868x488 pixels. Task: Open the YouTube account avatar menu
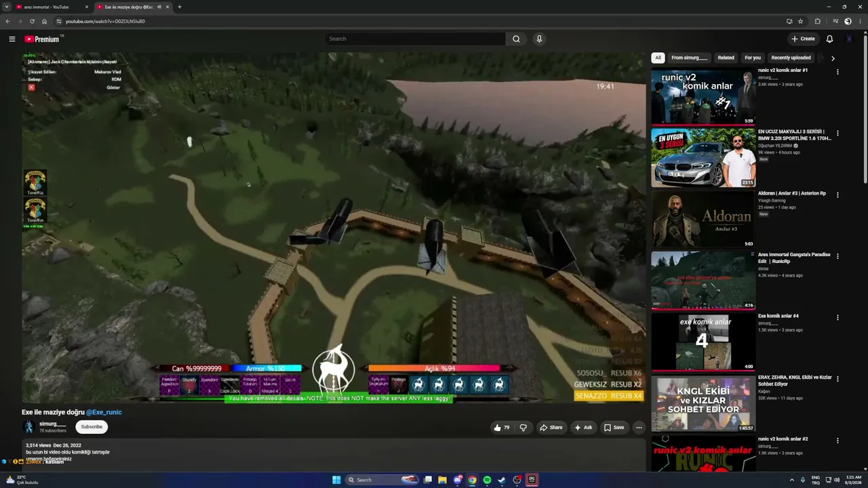(849, 39)
